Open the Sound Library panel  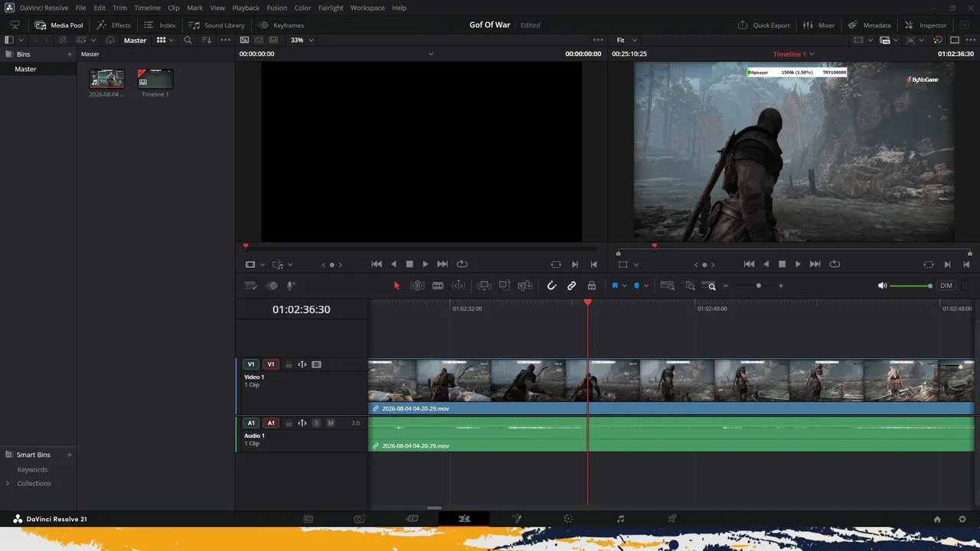217,25
